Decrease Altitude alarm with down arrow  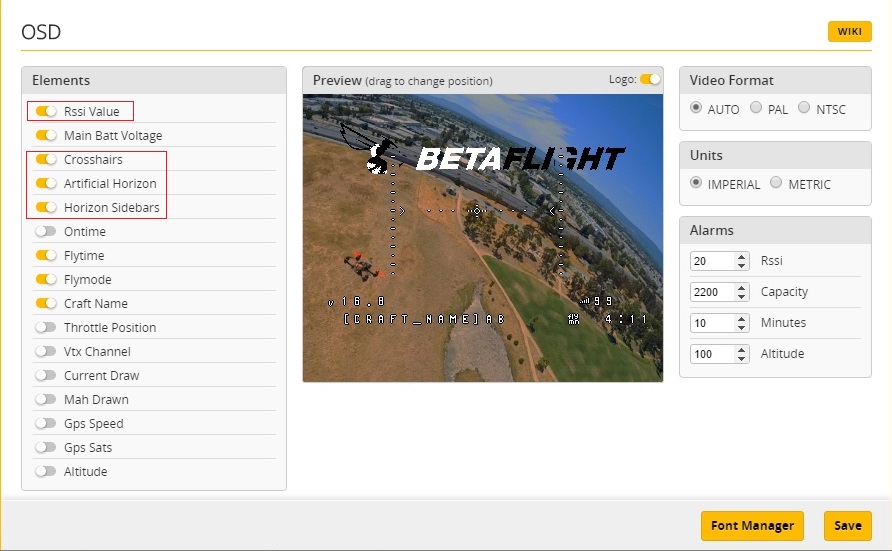(x=741, y=359)
